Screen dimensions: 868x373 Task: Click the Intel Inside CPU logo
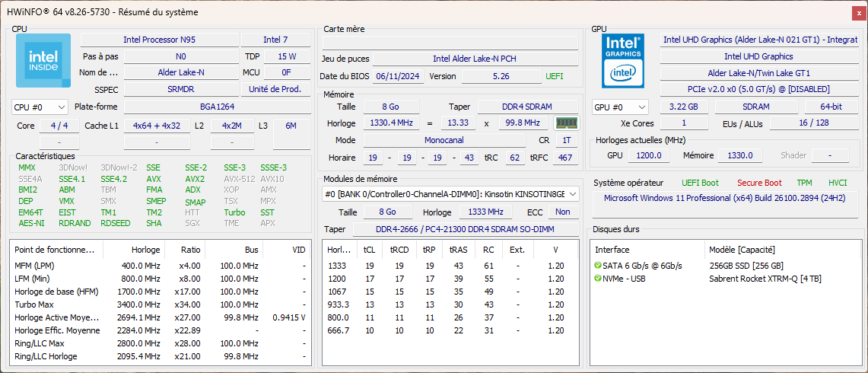pyautogui.click(x=43, y=60)
